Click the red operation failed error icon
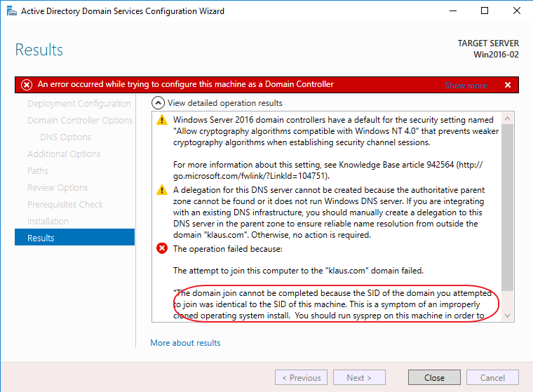This screenshot has width=533, height=392. pos(162,248)
